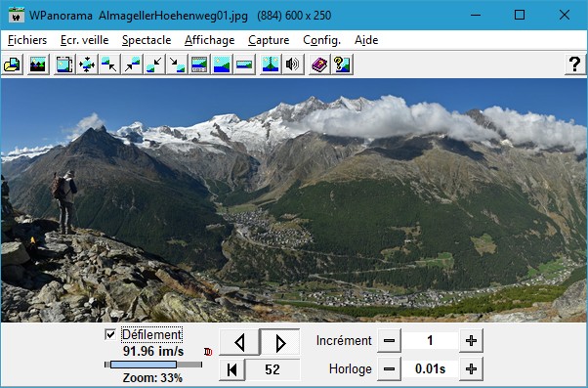Move image to the top-right corner icon

coord(132,65)
